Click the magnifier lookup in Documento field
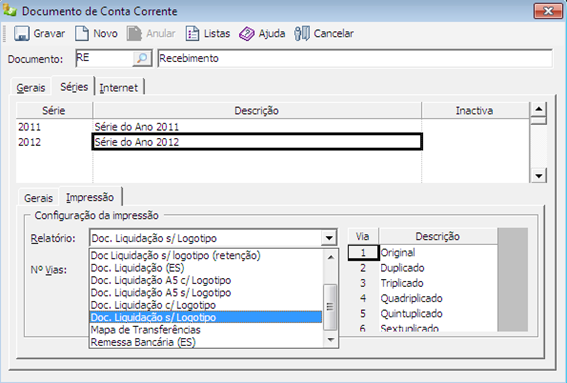This screenshot has height=383, width=567. click(142, 58)
